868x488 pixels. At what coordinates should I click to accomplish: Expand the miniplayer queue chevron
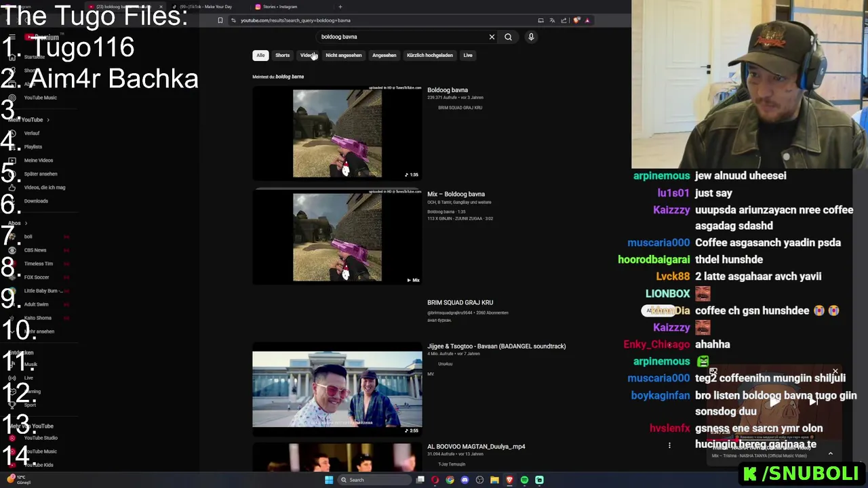pyautogui.click(x=830, y=453)
